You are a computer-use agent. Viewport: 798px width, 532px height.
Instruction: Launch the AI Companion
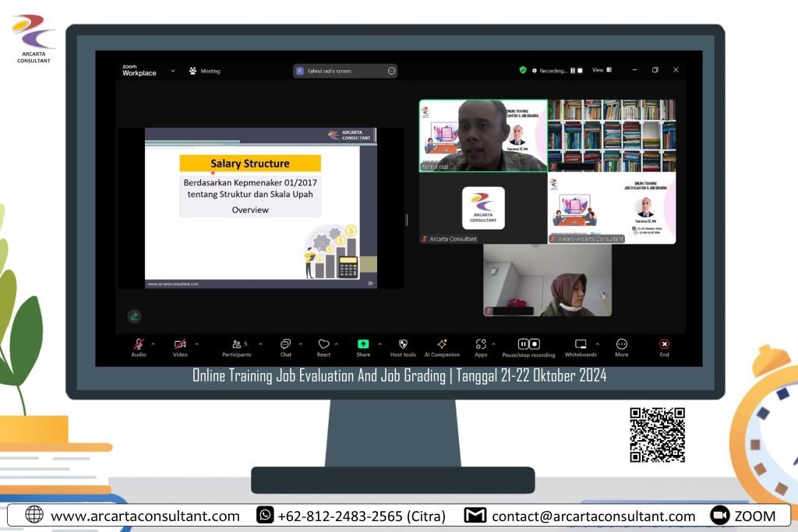pos(442,344)
